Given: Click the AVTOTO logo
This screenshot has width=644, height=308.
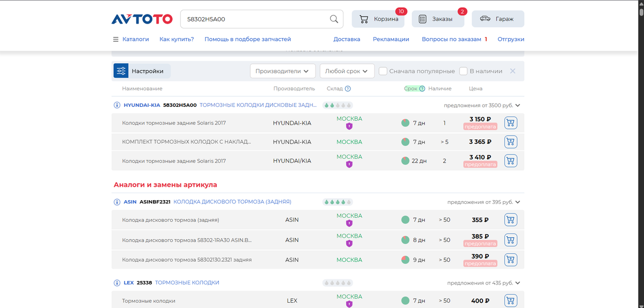Looking at the screenshot, I should pyautogui.click(x=142, y=19).
